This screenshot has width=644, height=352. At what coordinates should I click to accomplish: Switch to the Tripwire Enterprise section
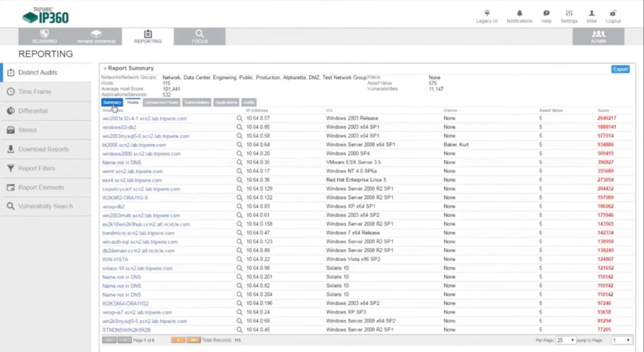pyautogui.click(x=96, y=36)
